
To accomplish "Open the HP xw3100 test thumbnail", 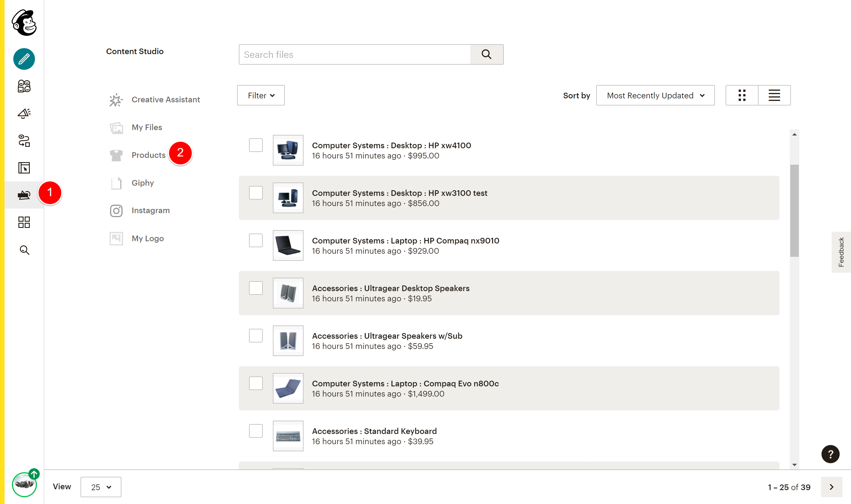I will coord(288,198).
